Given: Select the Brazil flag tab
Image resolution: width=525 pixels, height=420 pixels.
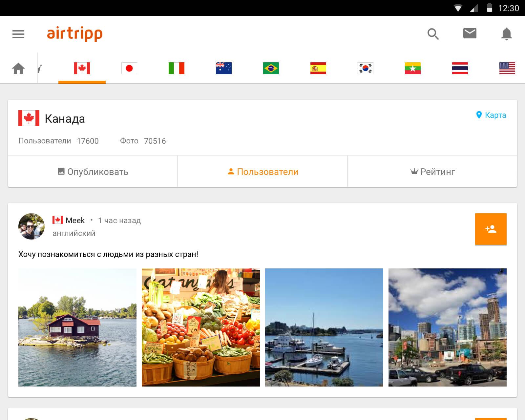Looking at the screenshot, I should pos(271,68).
